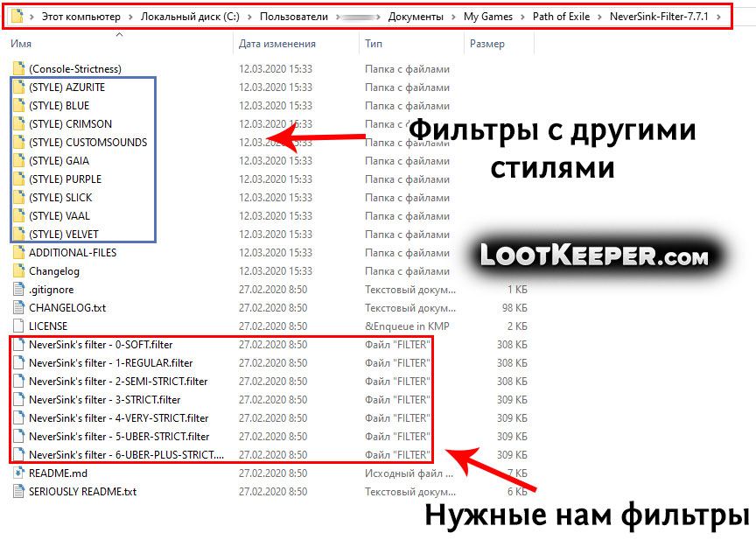
Task: Select the 3-STRICT.filter file icon
Action: [18, 399]
